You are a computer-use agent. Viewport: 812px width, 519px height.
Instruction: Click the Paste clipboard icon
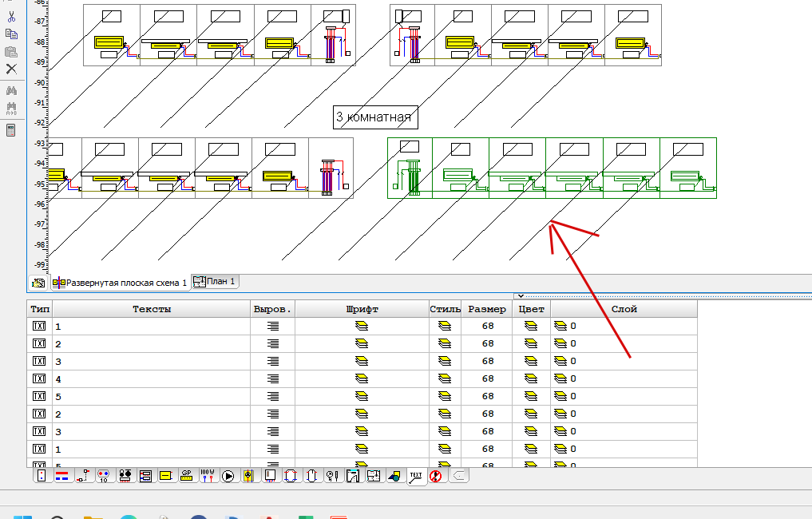tap(11, 52)
